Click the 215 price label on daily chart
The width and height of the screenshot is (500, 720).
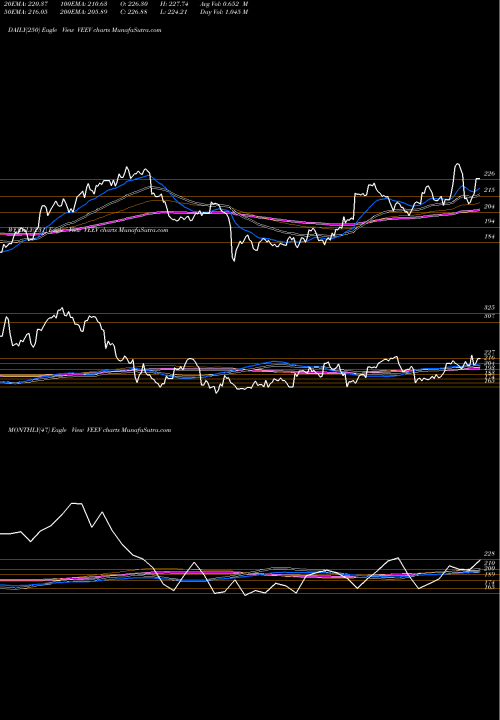[x=489, y=190]
